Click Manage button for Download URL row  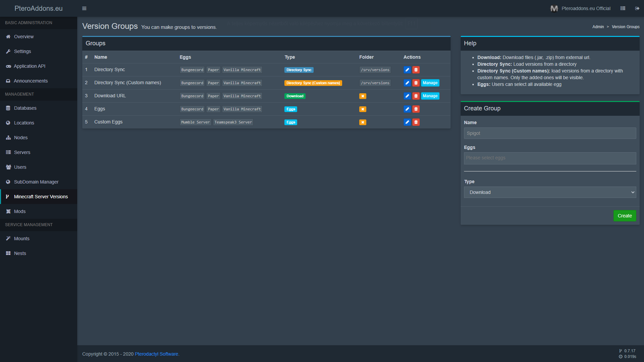(430, 96)
